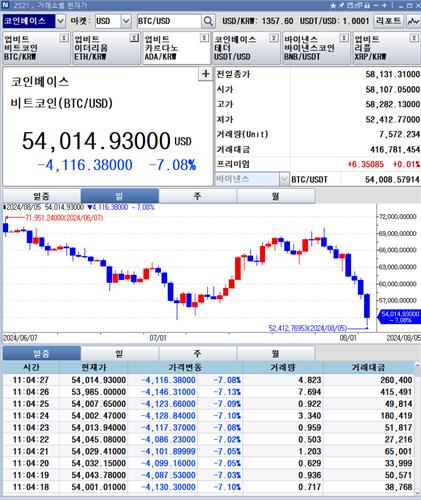Screen dimensions: 421x500
Task: Click the 저가 value 52,412.77000
Action: 393,119
